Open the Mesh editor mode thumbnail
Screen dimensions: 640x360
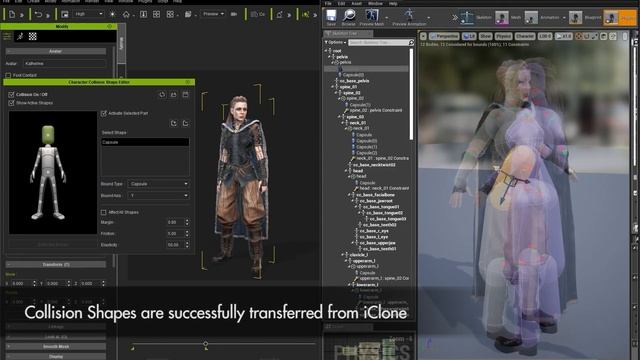coord(502,18)
